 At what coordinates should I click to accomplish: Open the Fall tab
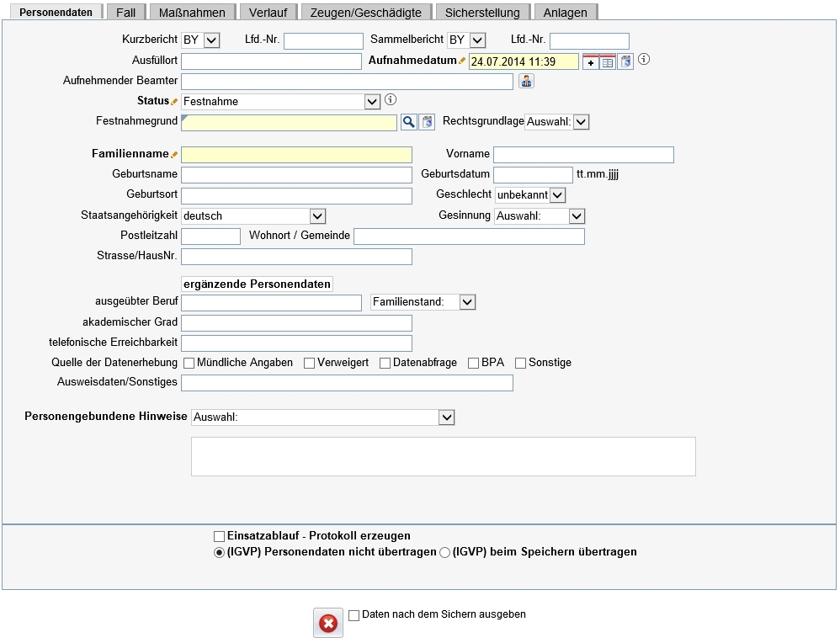point(126,13)
